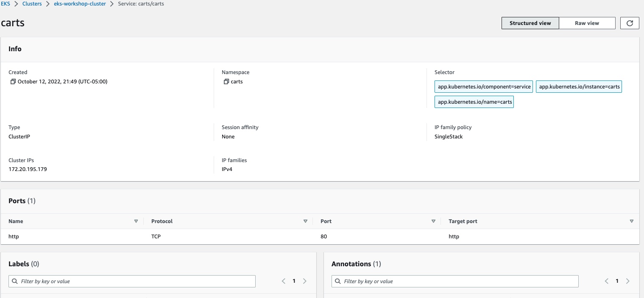The width and height of the screenshot is (644, 298).
Task: Copy the Created date with copy icon
Action: tap(13, 82)
